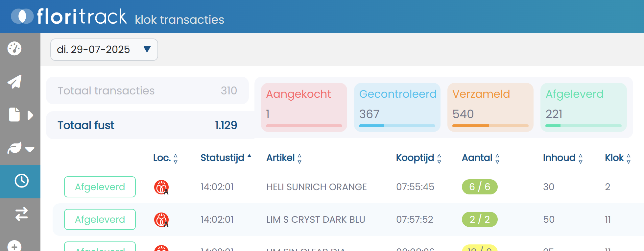This screenshot has height=251, width=644.
Task: Open the date dropdown di. 29-07-2025
Action: (x=104, y=50)
